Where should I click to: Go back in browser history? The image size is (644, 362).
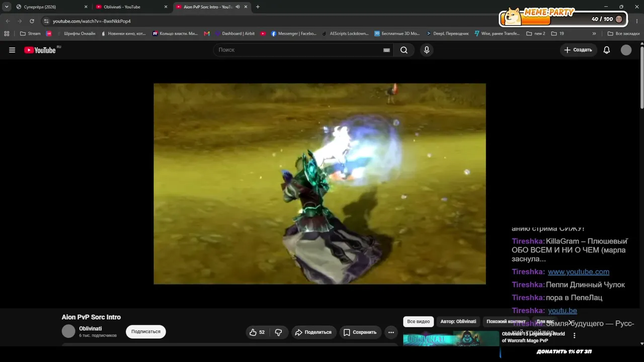(x=8, y=21)
